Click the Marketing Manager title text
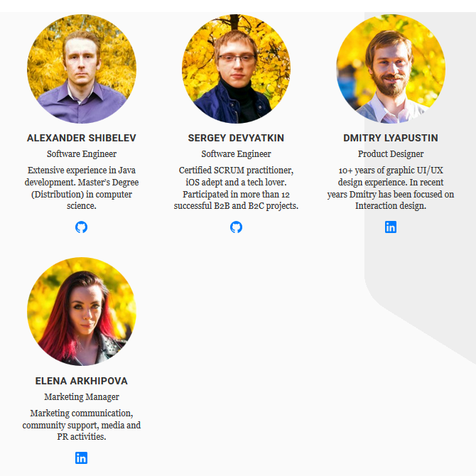Image resolution: width=476 pixels, height=476 pixels. 82,396
